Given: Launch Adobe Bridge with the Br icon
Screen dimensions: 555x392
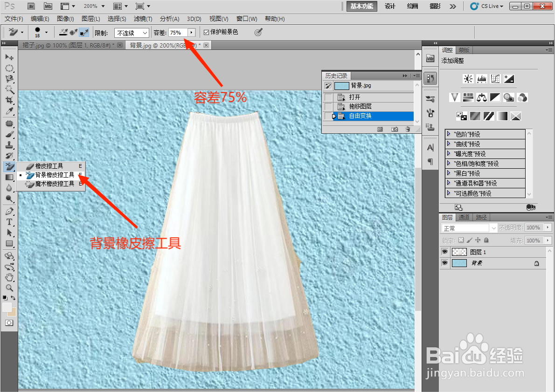Looking at the screenshot, I should pos(31,6).
